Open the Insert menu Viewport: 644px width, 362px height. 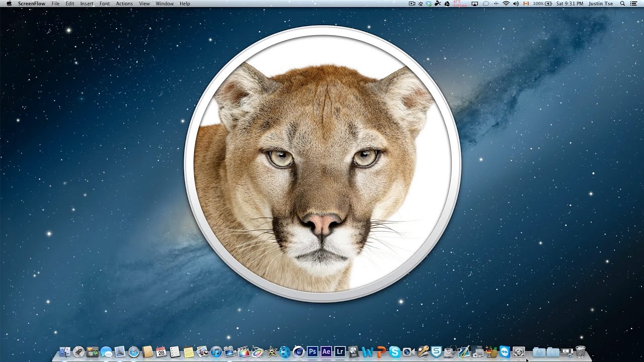[87, 4]
